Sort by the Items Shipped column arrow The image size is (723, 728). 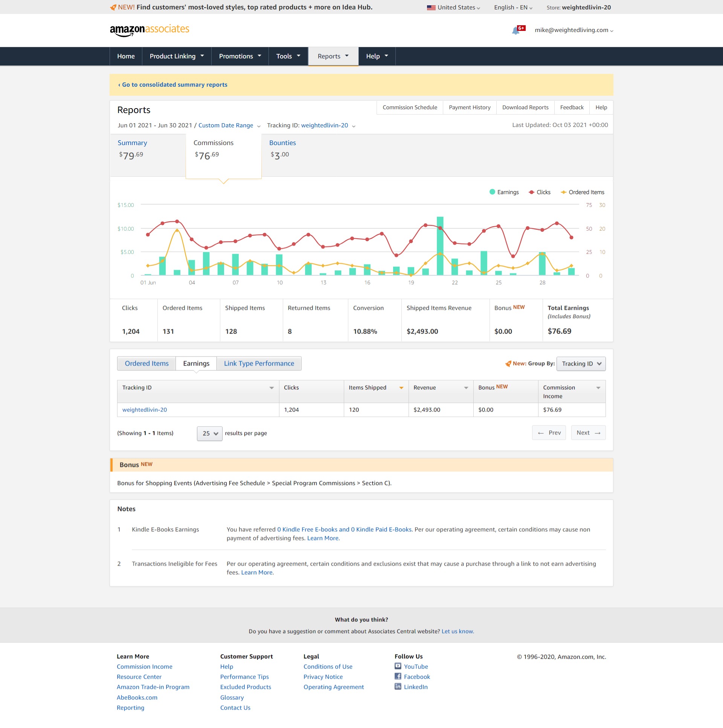pyautogui.click(x=401, y=388)
